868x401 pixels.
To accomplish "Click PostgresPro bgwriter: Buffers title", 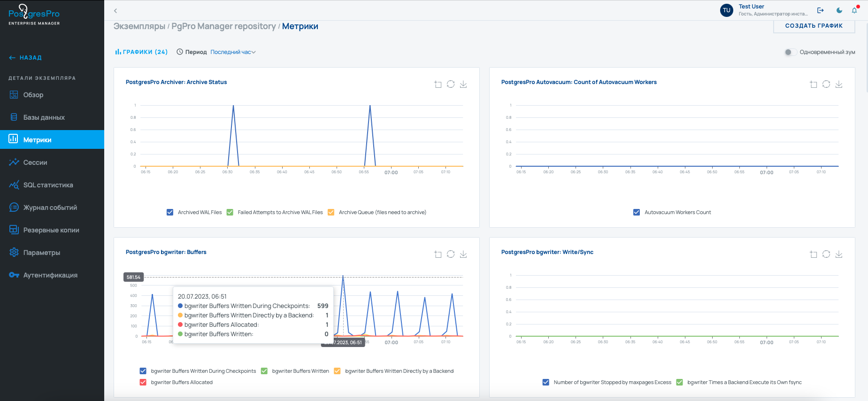I will [166, 252].
